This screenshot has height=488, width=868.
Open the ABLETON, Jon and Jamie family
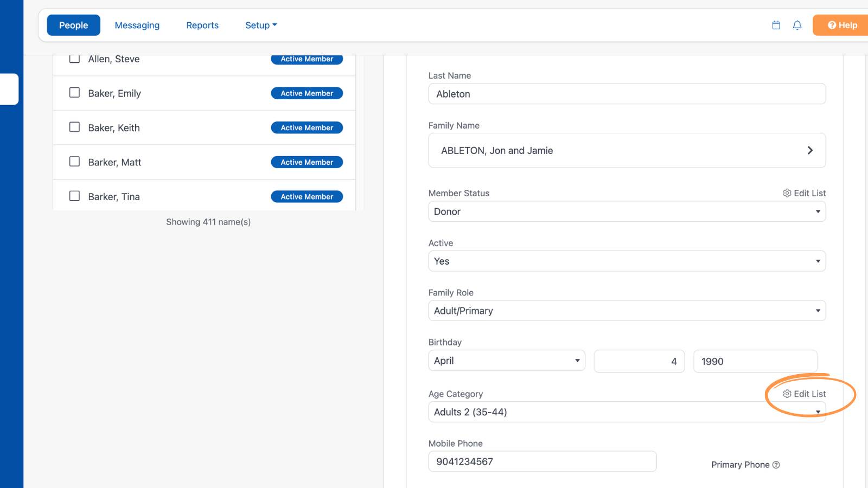pos(627,150)
